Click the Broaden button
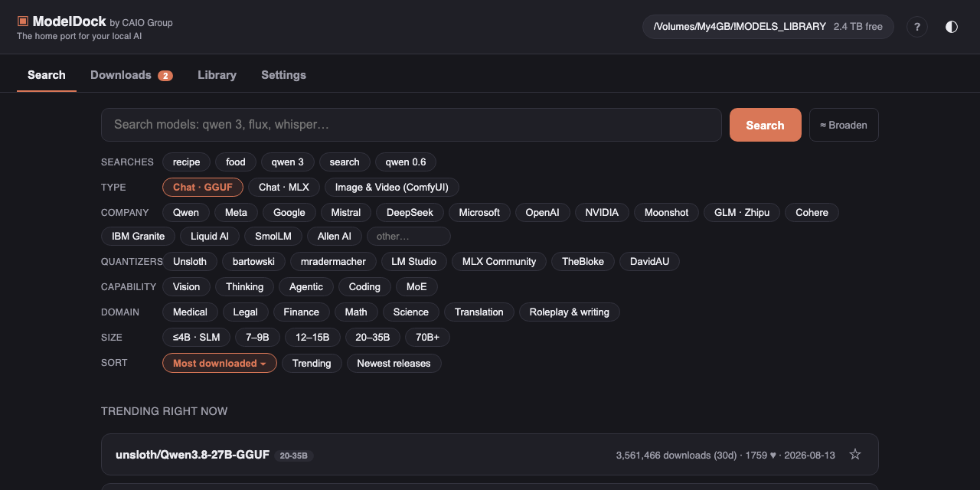 844,125
